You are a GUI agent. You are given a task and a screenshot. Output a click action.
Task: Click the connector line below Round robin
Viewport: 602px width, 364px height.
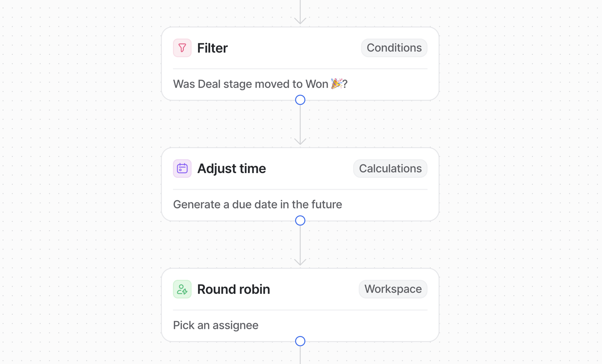pyautogui.click(x=300, y=355)
